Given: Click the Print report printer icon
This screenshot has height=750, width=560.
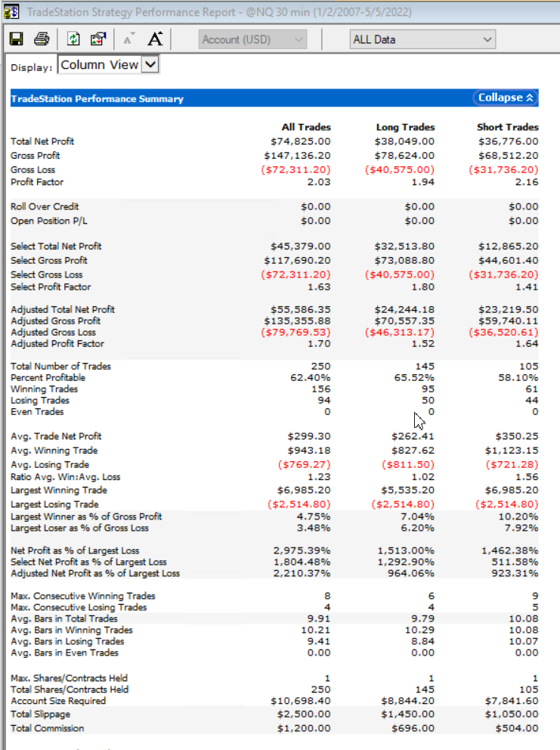Looking at the screenshot, I should (42, 39).
